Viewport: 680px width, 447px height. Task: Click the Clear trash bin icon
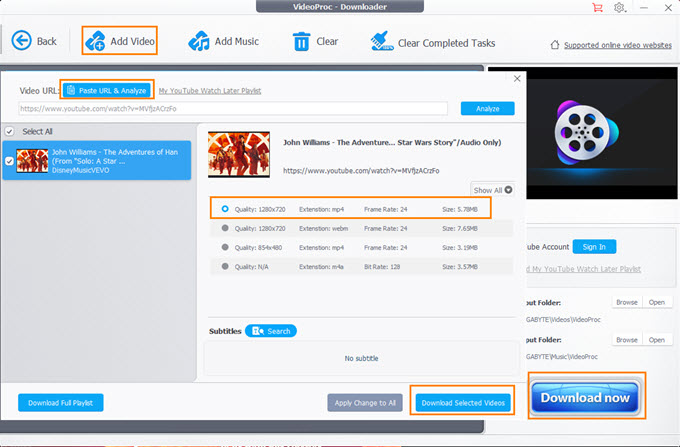(x=301, y=42)
